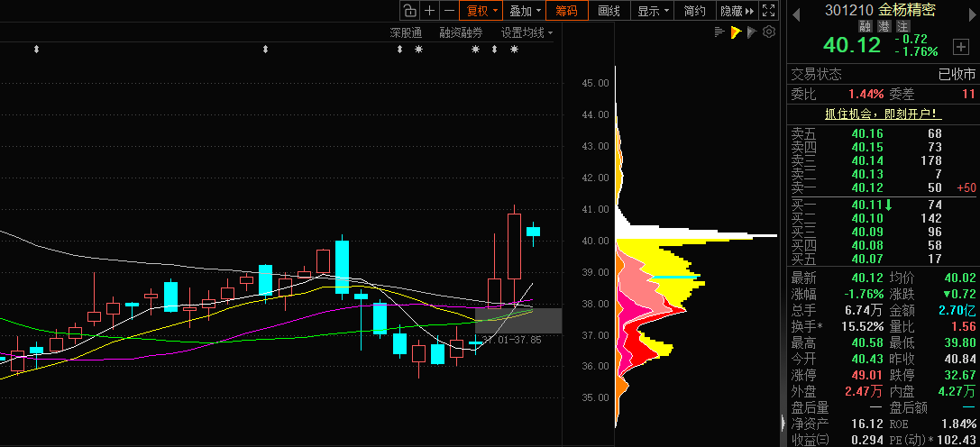Zoom in with the plus icon
The width and height of the screenshot is (980, 447).
click(x=429, y=11)
